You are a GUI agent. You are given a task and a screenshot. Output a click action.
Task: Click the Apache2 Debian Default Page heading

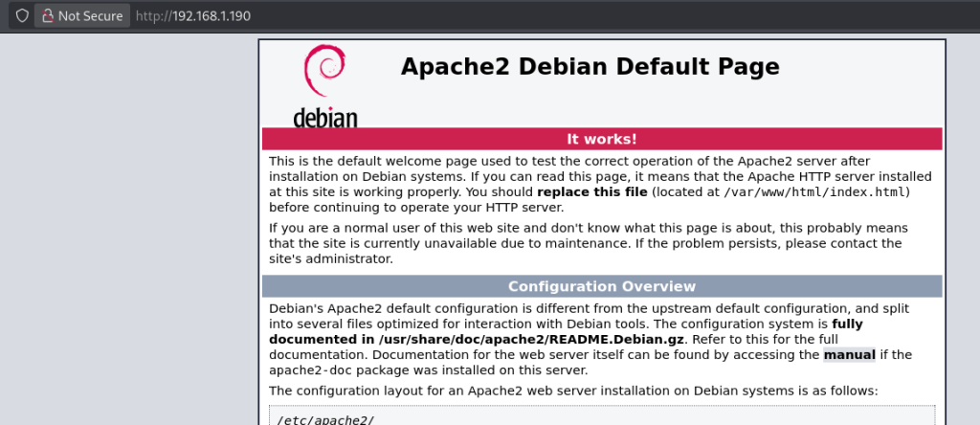tap(590, 67)
